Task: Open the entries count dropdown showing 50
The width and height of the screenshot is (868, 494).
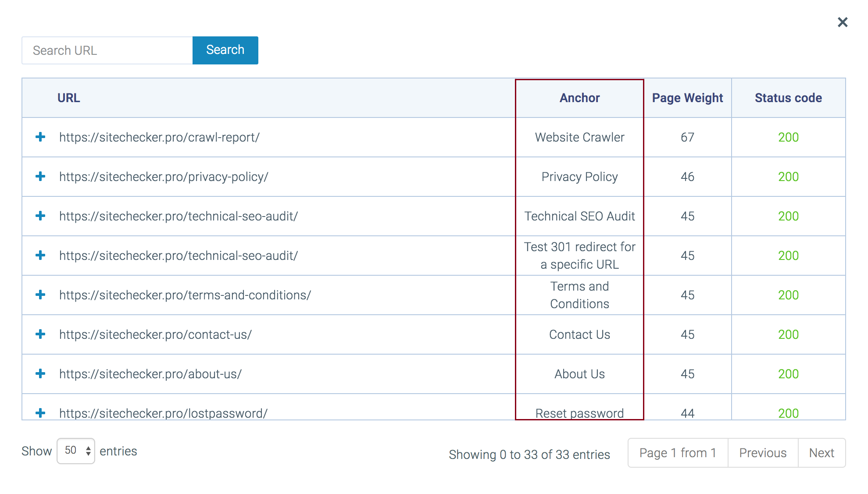Action: (x=76, y=451)
